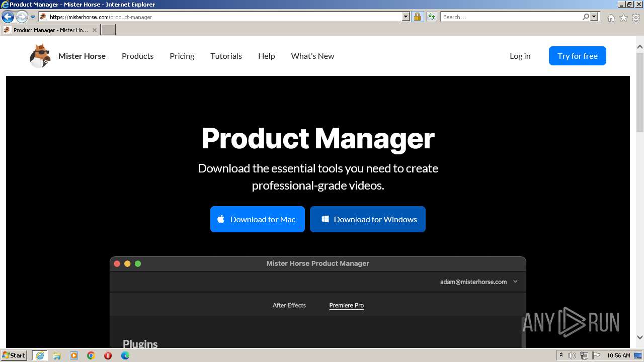Screen dimensions: 644x362
Task: Click the Plugins heading in preview
Action: click(140, 344)
